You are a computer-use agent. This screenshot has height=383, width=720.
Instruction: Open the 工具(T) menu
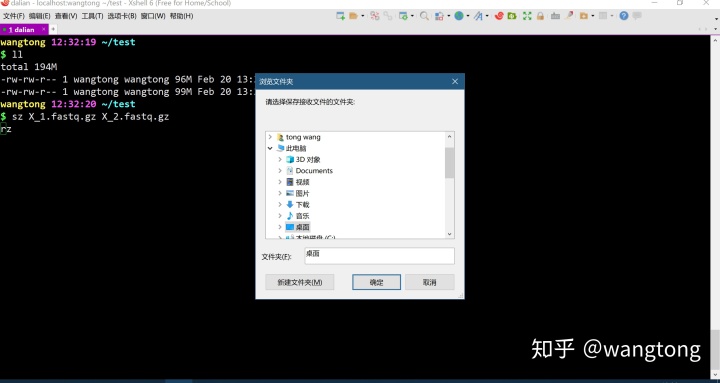92,16
